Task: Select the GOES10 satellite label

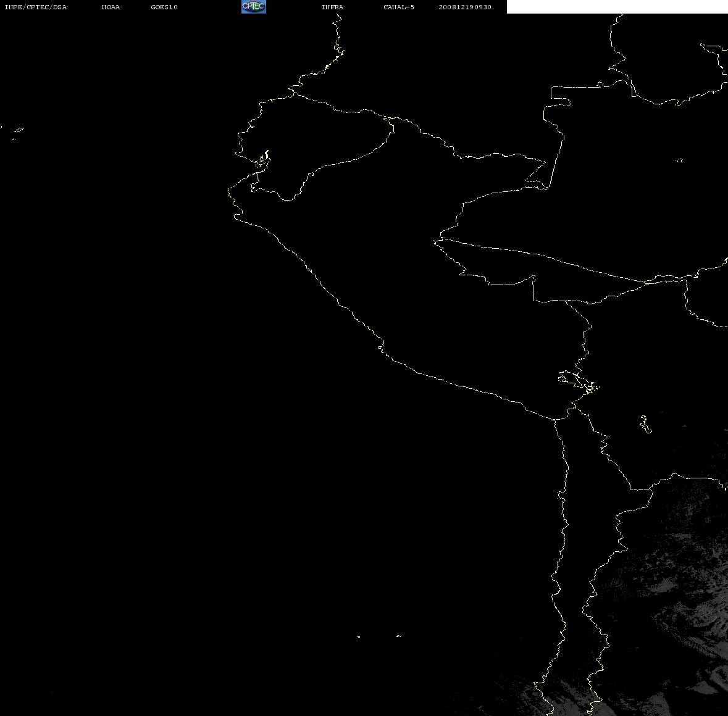Action: pyautogui.click(x=164, y=7)
